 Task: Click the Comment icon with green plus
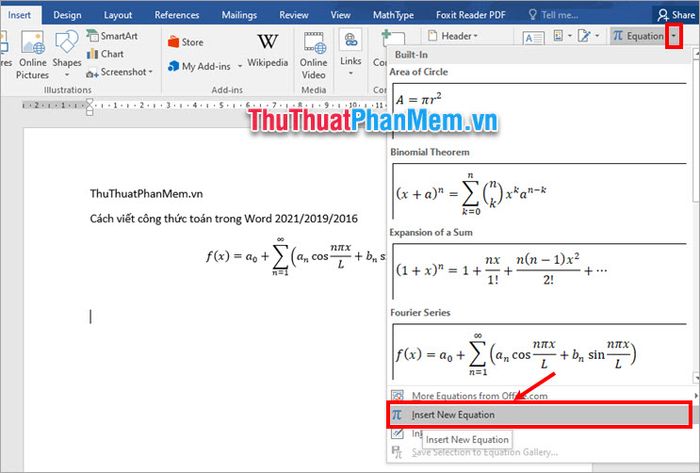[x=393, y=37]
